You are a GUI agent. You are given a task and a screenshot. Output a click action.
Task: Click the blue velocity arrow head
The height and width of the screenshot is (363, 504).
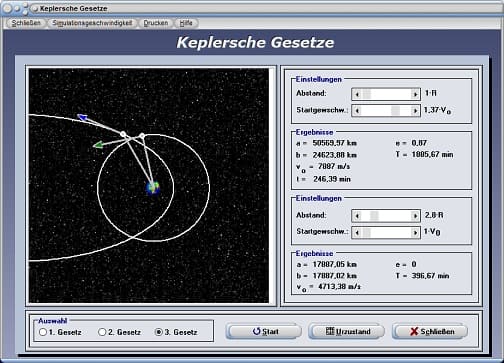pos(82,117)
